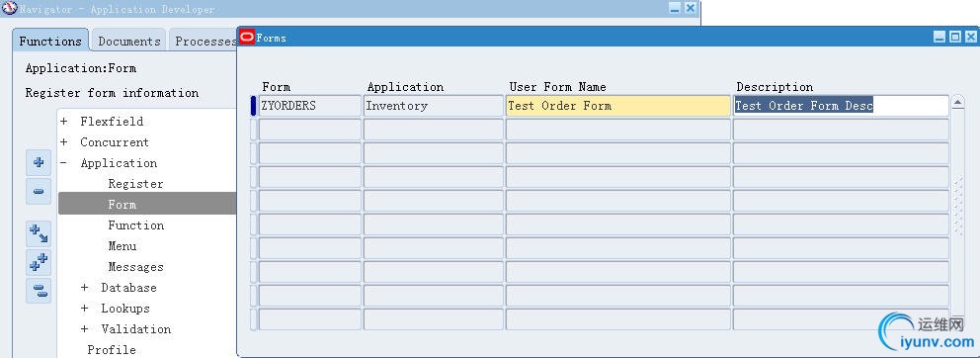This screenshot has width=980, height=358.
Task: Select the Profile tree item
Action: pos(112,349)
